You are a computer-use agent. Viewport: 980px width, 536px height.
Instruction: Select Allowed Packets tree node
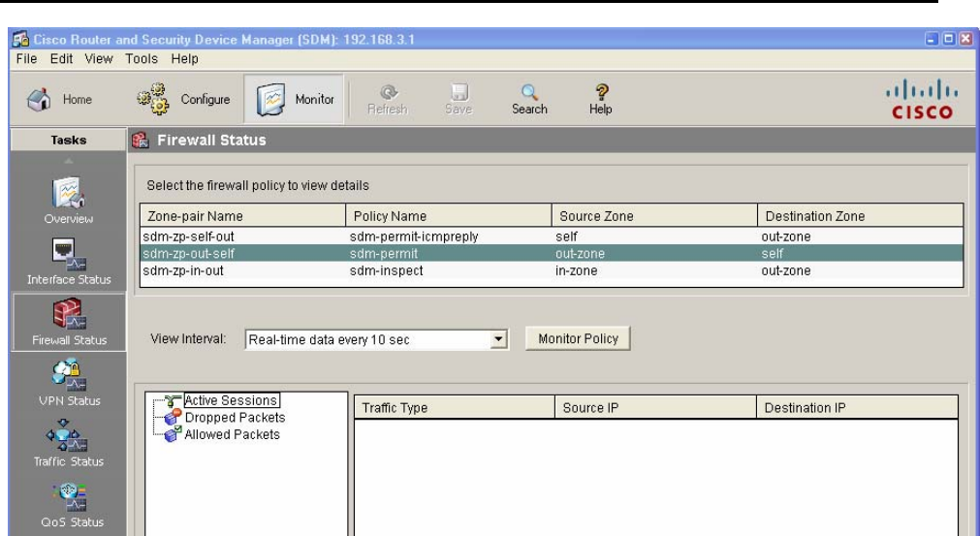pyautogui.click(x=232, y=434)
